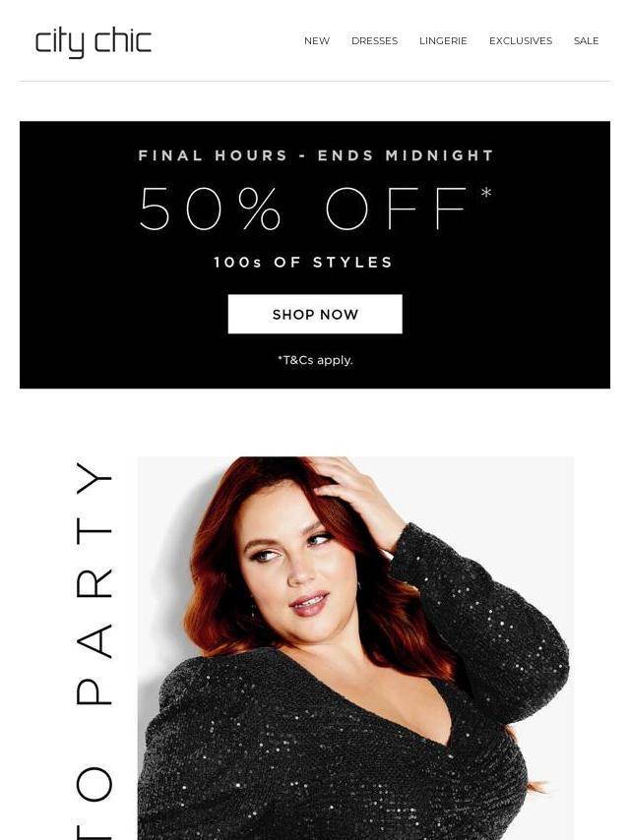Go to the NEW category
Viewport: 630px width, 840px height.
(x=317, y=40)
